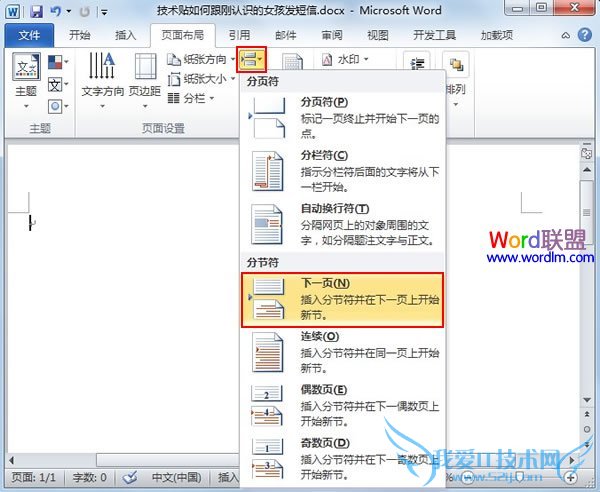Open the undo history dropdown arrow

(x=69, y=11)
